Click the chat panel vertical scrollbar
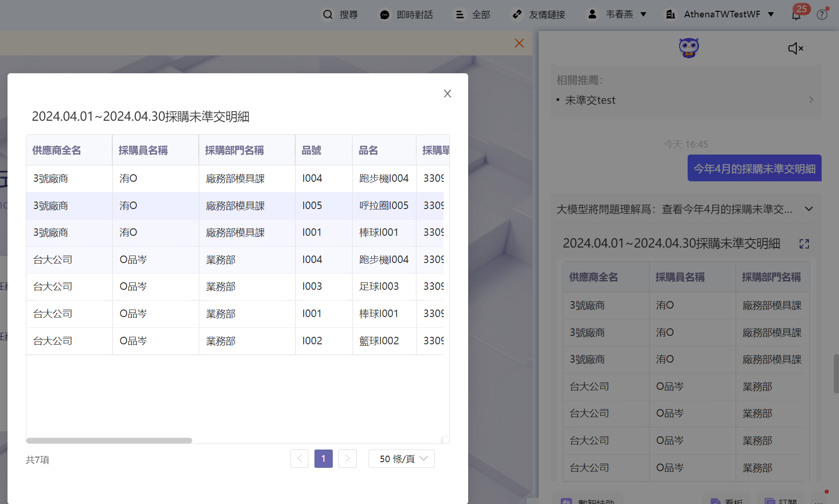Image resolution: width=839 pixels, height=504 pixels. 836,374
